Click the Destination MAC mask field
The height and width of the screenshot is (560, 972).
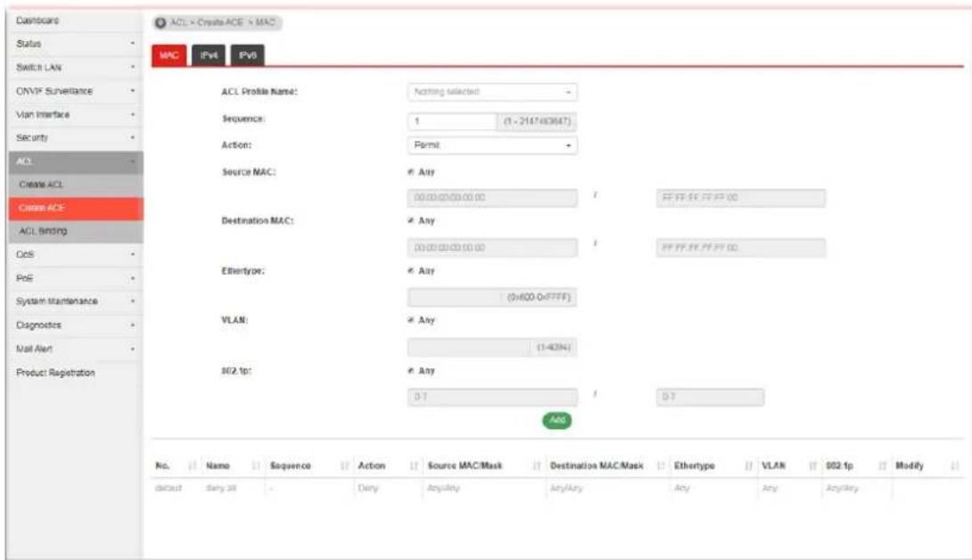pos(741,248)
